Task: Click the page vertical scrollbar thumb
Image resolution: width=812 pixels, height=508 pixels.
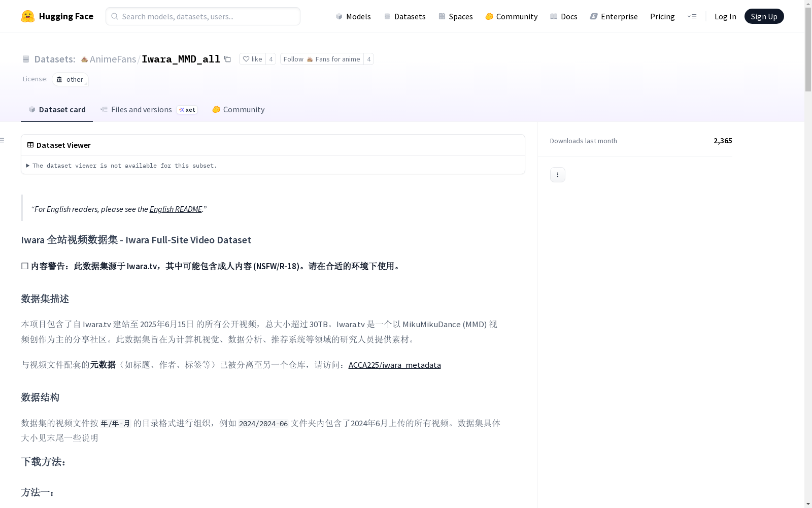Action: click(x=808, y=50)
